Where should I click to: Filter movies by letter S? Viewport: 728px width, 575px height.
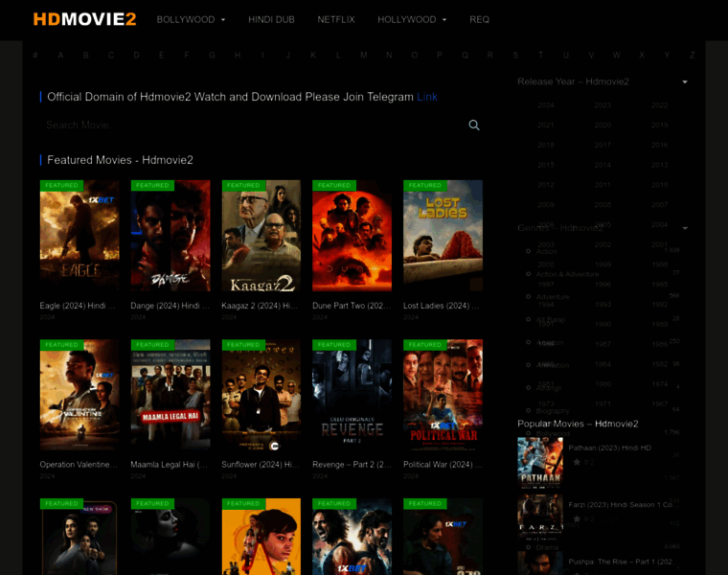(515, 56)
